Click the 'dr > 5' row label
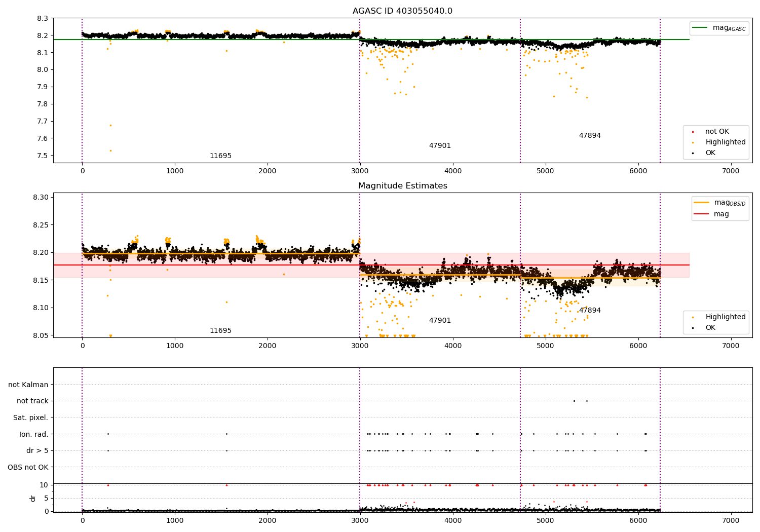The width and height of the screenshot is (760, 532). [37, 451]
